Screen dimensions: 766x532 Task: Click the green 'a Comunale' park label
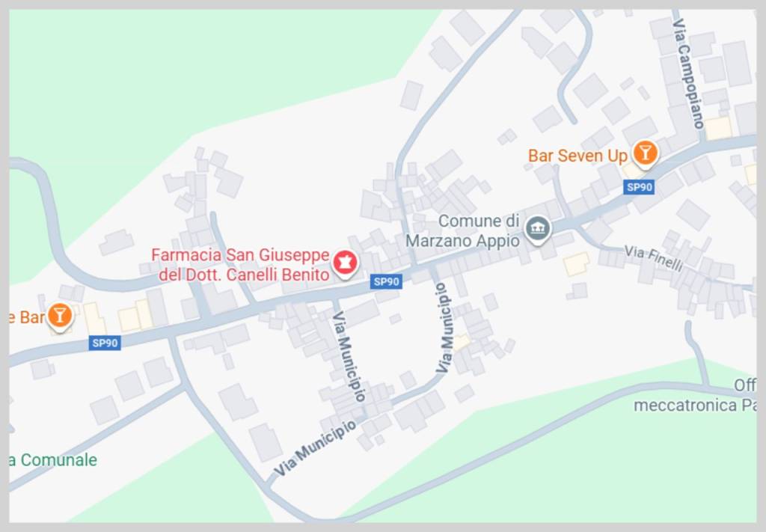click(x=53, y=459)
